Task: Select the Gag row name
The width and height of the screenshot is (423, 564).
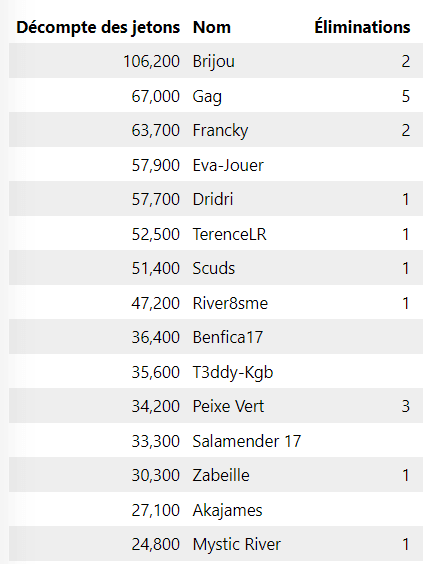Action: tap(207, 97)
